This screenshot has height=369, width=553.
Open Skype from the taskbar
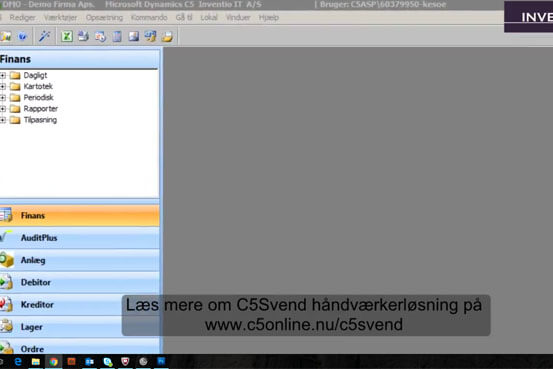pyautogui.click(x=108, y=362)
